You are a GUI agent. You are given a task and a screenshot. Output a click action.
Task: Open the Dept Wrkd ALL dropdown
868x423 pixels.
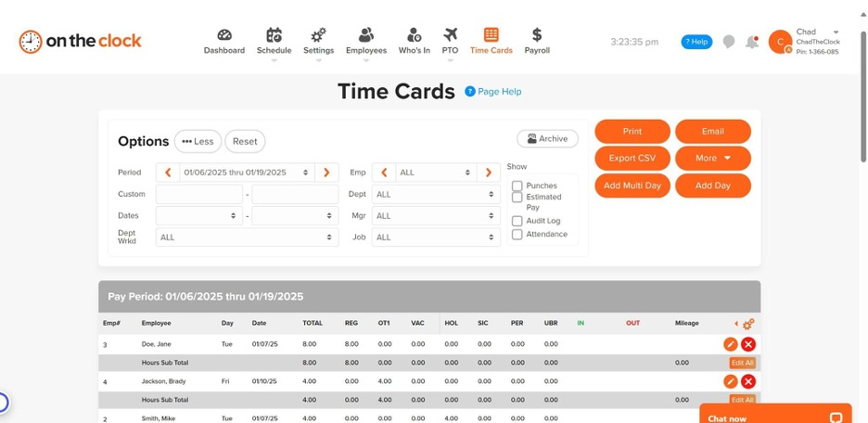247,237
